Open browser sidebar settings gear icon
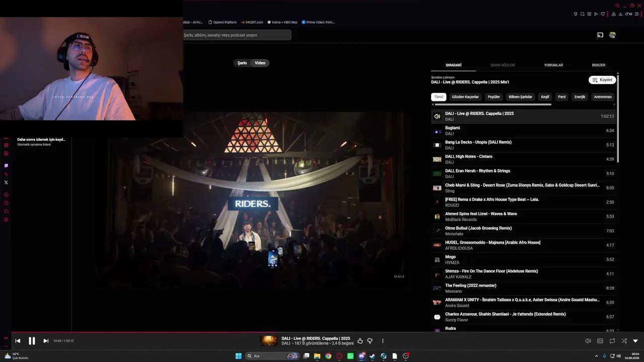The width and height of the screenshot is (644, 362). click(6, 220)
